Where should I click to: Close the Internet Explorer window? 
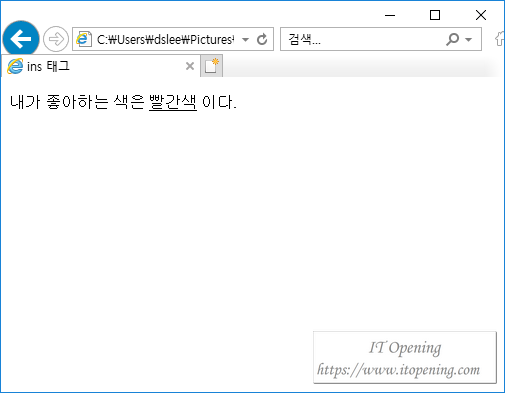(x=481, y=15)
